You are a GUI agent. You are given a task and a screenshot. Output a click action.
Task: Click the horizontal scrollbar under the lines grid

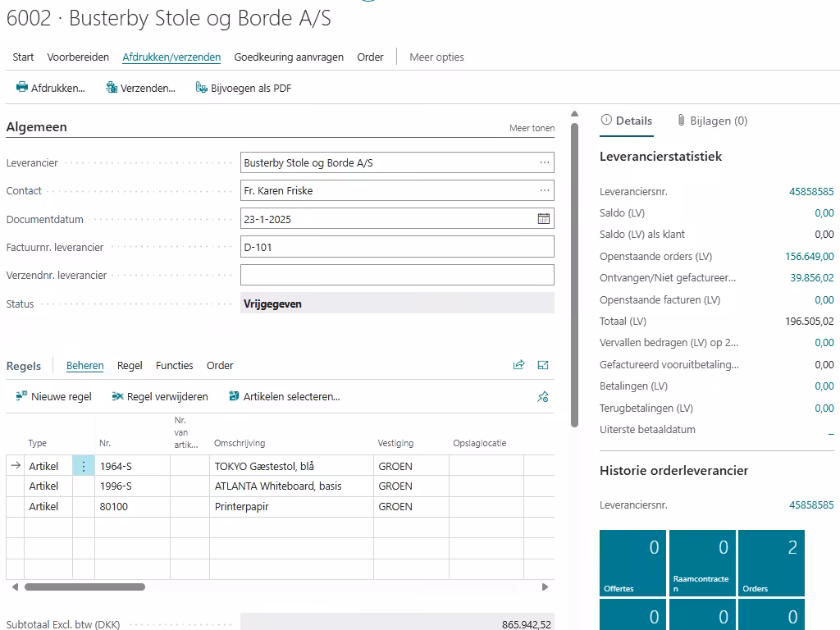point(84,587)
